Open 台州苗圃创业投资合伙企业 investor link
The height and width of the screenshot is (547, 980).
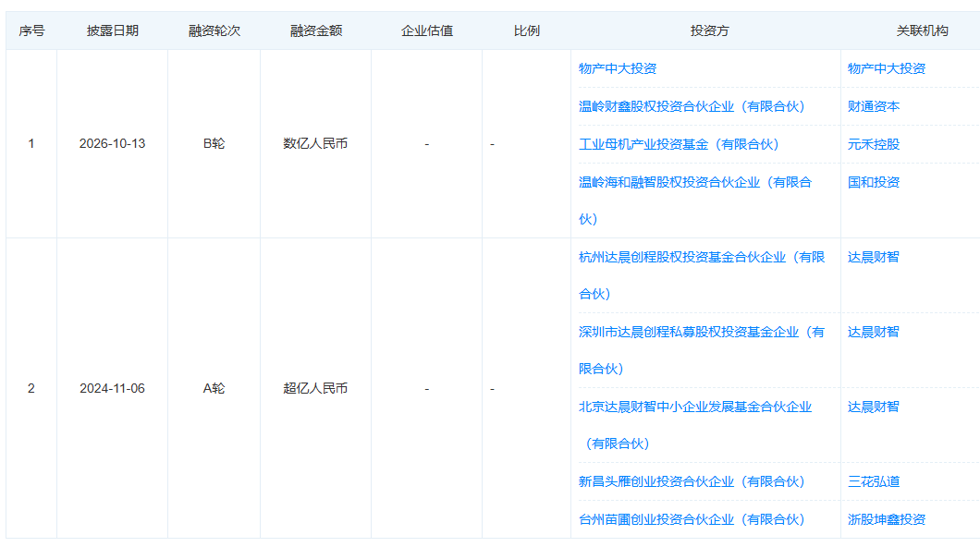(x=692, y=519)
